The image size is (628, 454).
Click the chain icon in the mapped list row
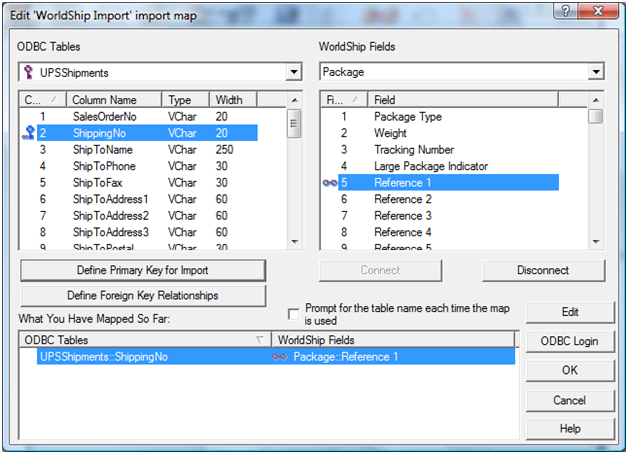280,357
